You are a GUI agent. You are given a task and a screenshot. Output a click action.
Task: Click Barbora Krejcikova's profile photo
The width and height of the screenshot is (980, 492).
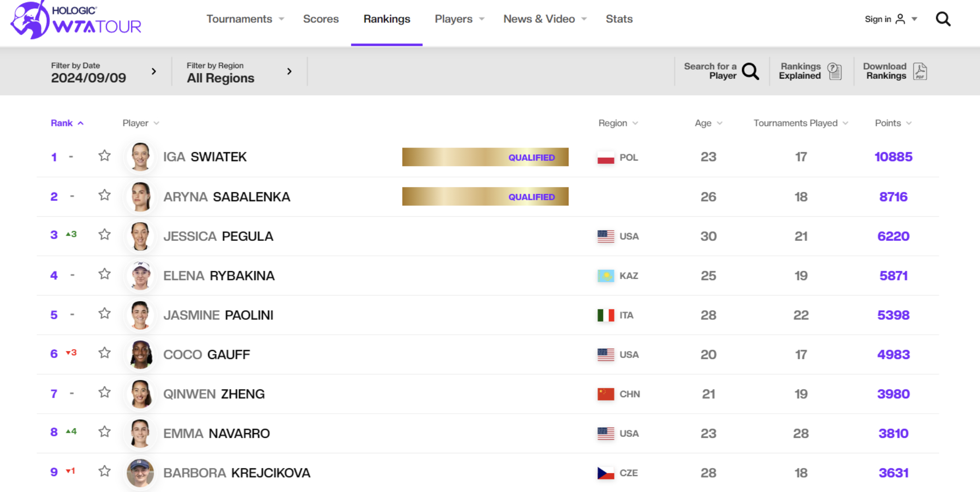coord(140,472)
